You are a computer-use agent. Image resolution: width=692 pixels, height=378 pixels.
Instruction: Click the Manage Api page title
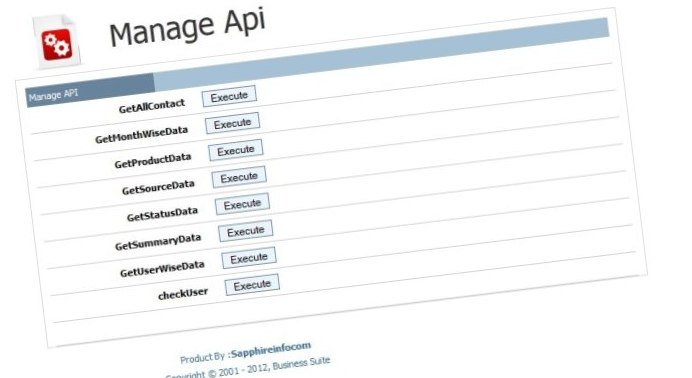click(187, 27)
